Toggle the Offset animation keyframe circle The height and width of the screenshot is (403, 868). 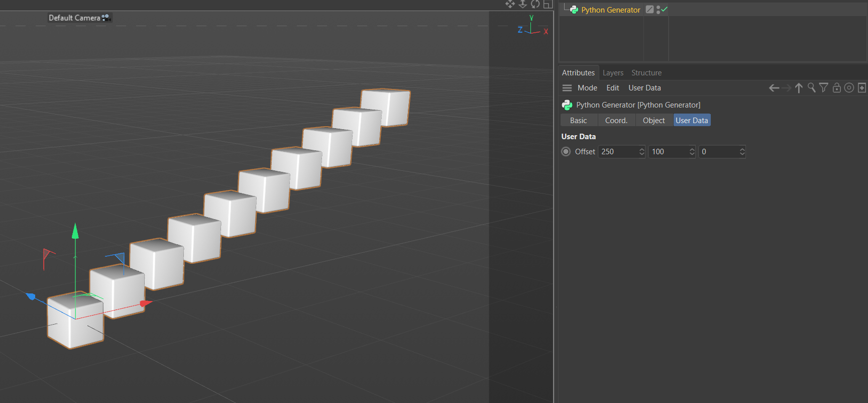pos(566,152)
